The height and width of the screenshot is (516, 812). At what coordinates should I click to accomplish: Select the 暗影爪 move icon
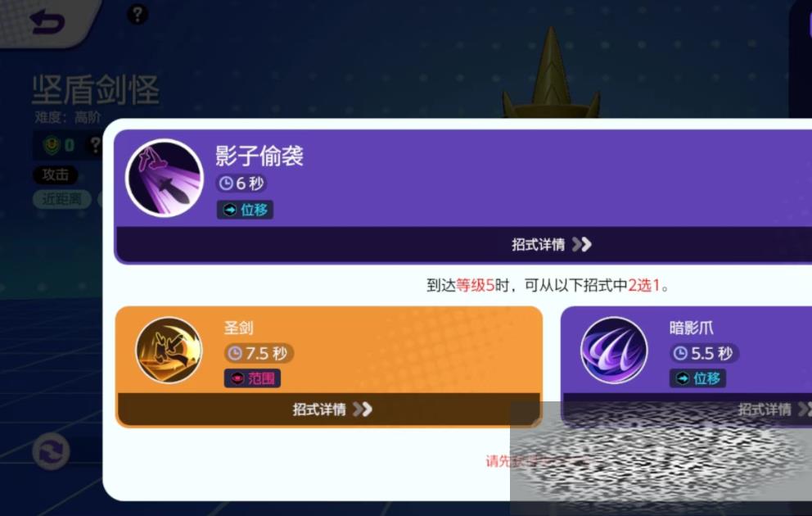click(x=614, y=351)
